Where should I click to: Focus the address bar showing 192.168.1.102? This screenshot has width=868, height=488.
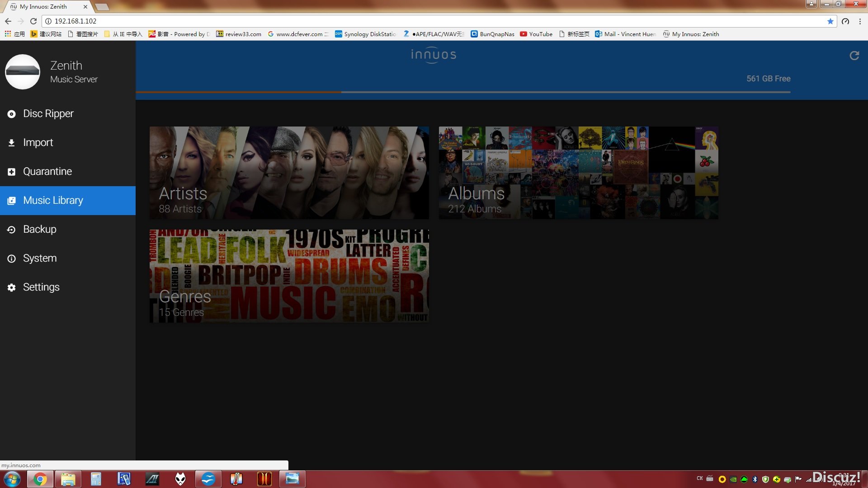(x=439, y=21)
